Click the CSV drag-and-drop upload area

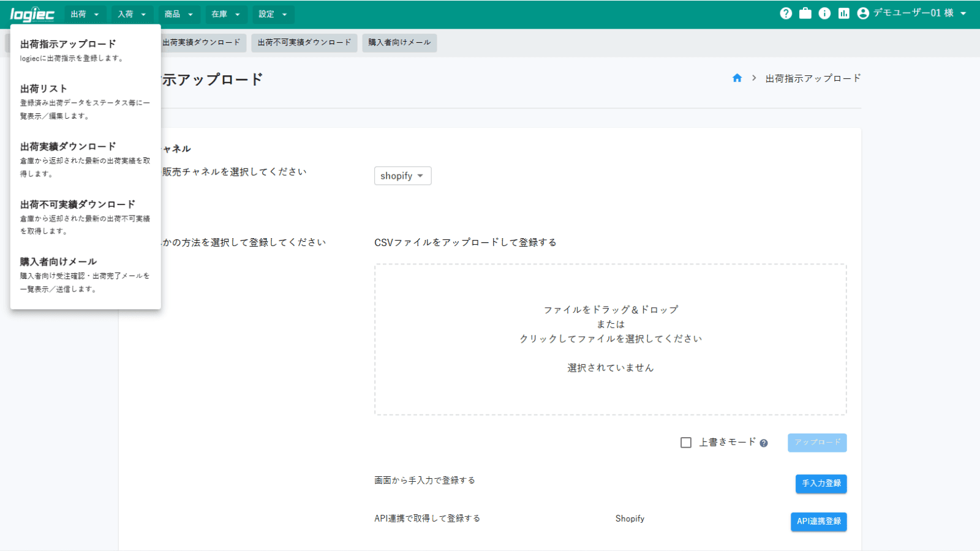click(611, 338)
